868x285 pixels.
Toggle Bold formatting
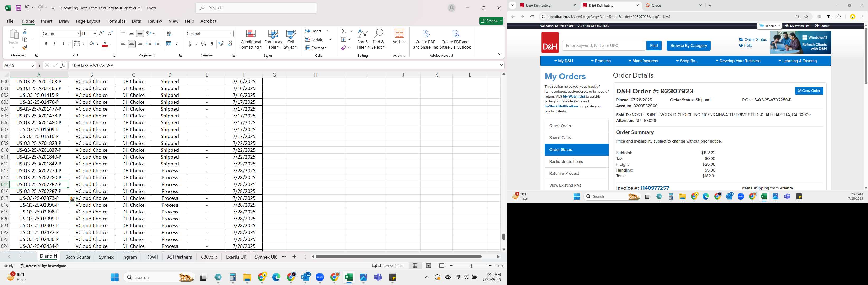pyautogui.click(x=46, y=44)
